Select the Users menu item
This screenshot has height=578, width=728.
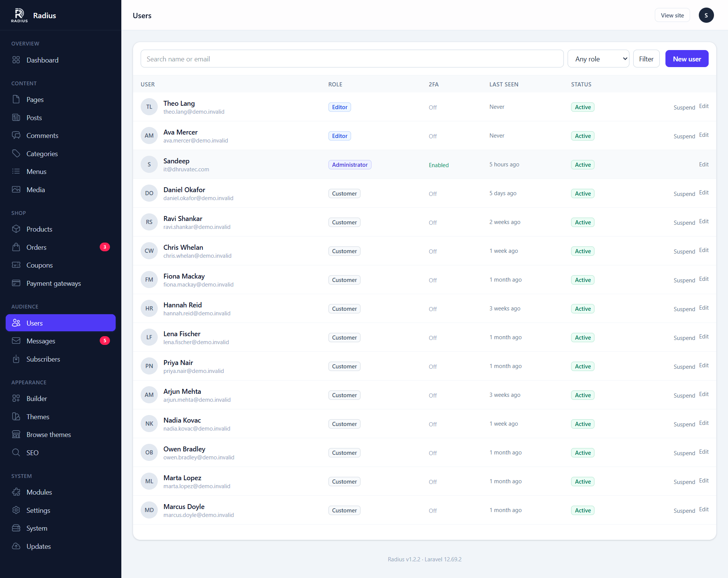[x=61, y=323]
